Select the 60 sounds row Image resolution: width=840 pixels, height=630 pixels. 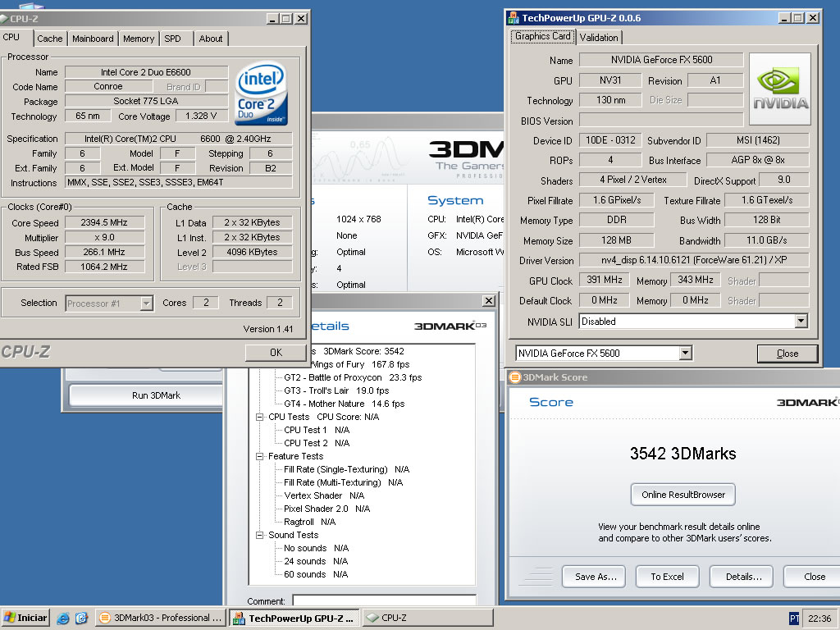tap(316, 575)
